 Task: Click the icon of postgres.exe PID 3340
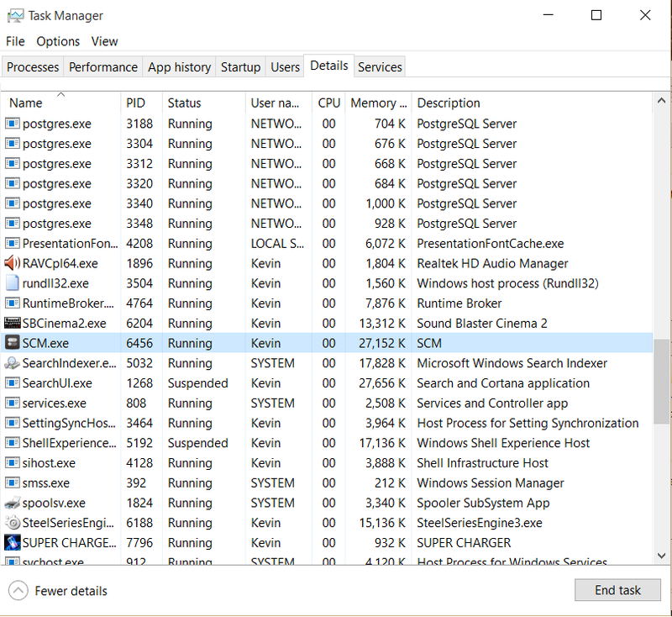click(x=12, y=203)
